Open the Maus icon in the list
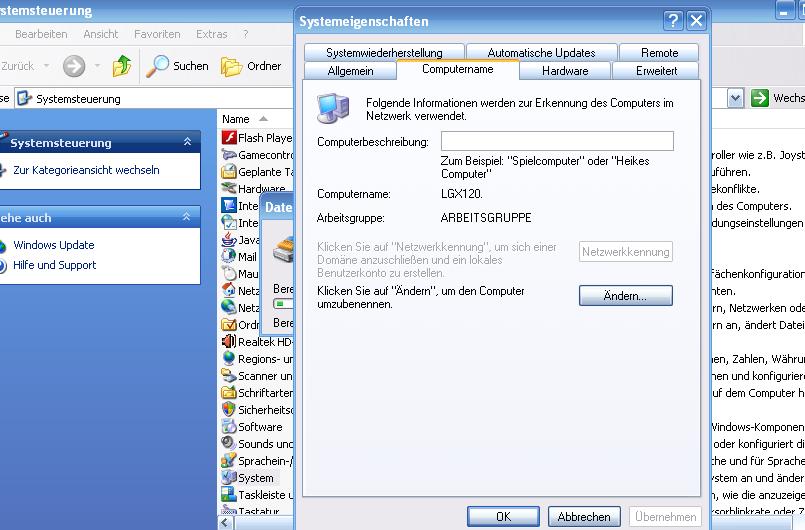The height and width of the screenshot is (530, 805). (229, 273)
